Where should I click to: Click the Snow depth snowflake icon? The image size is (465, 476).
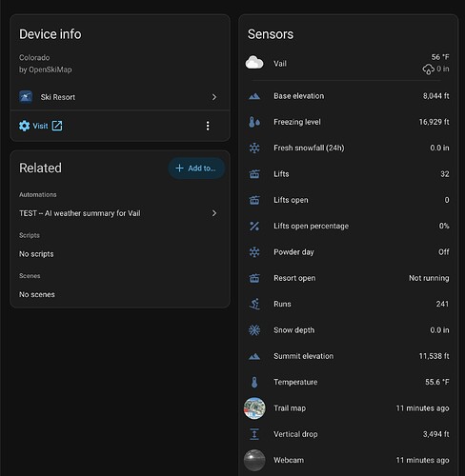coord(254,330)
